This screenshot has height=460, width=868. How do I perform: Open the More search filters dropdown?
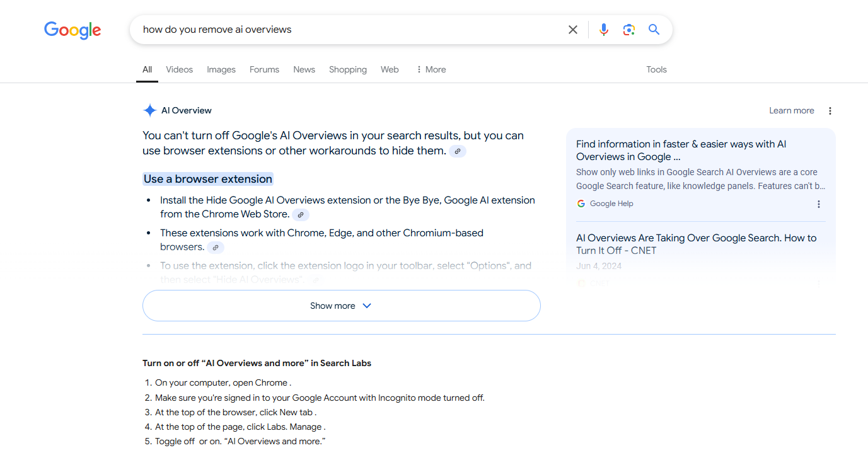pos(431,70)
